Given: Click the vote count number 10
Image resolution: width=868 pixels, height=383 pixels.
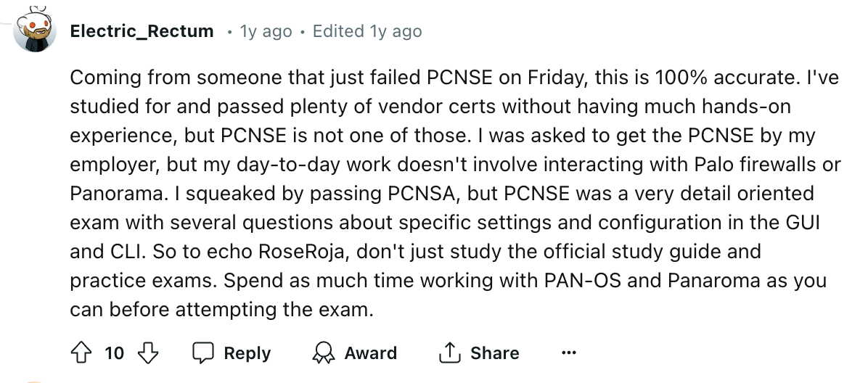Looking at the screenshot, I should (114, 353).
